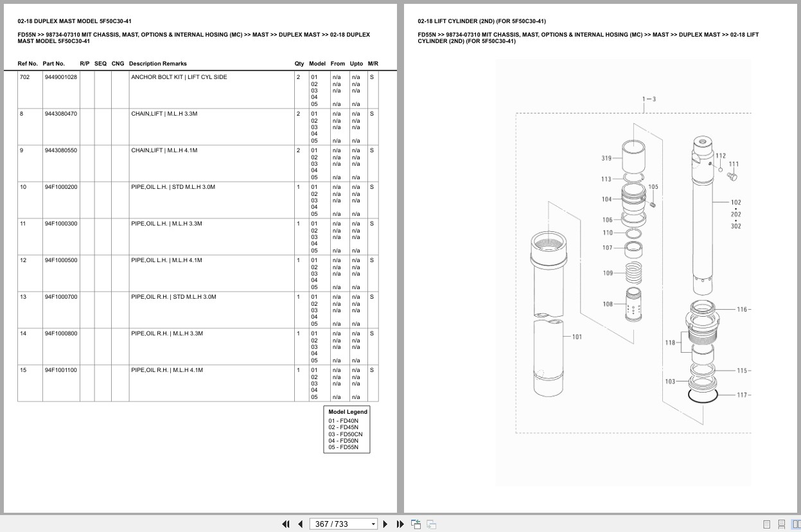The height and width of the screenshot is (532, 801).
Task: Switch to continuous page layout
Action: pos(782,524)
